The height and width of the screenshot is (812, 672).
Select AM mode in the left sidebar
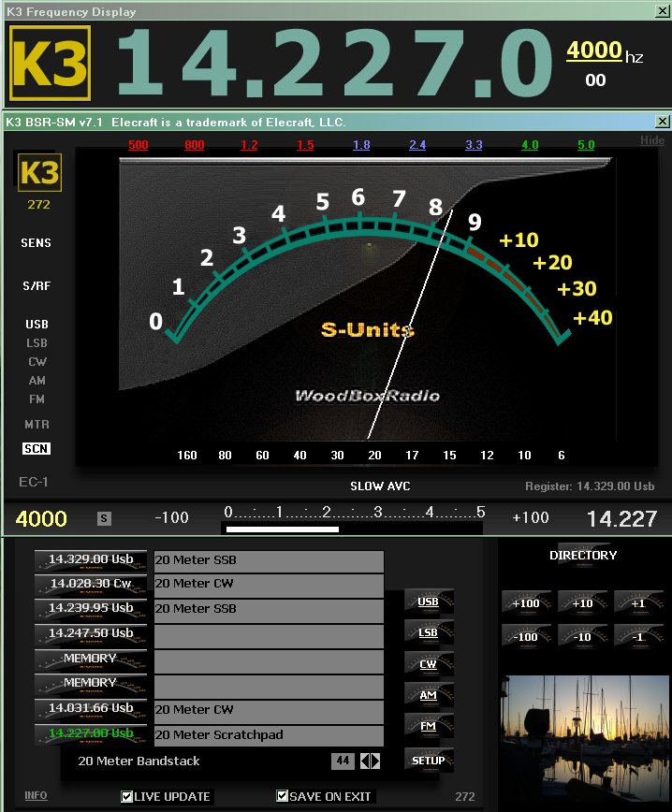click(x=37, y=380)
